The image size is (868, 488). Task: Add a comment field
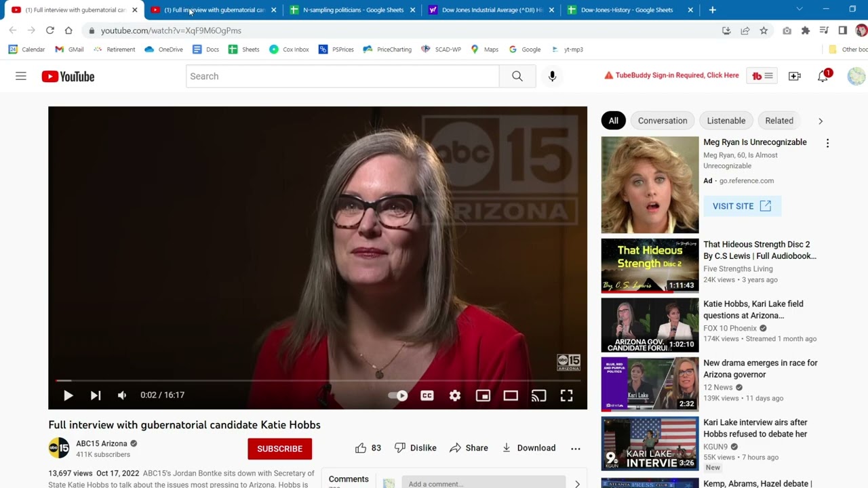click(484, 483)
